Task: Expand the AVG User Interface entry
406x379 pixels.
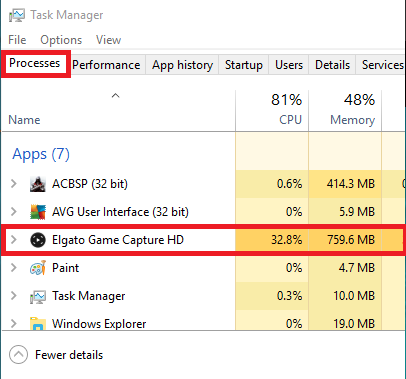Action: pyautogui.click(x=14, y=211)
